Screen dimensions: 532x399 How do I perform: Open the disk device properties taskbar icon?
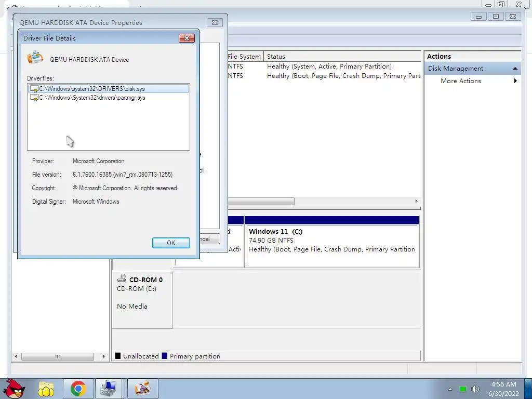tap(142, 389)
